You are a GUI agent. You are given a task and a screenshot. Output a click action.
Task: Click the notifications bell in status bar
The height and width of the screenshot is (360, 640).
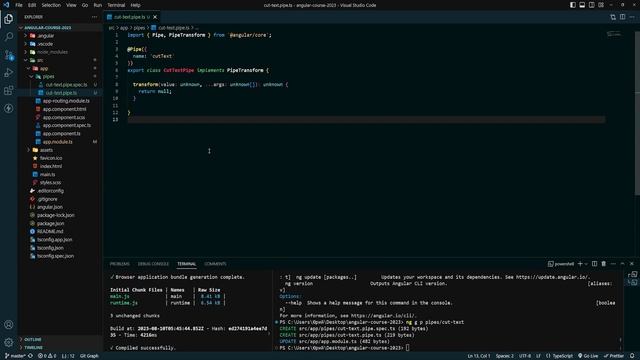(x=632, y=356)
